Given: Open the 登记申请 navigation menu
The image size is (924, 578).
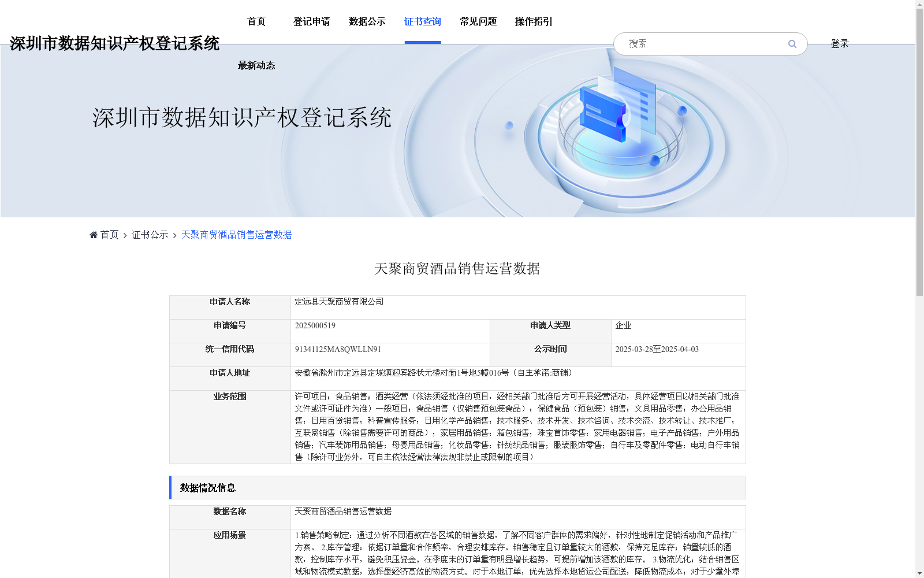Looking at the screenshot, I should pos(311,21).
